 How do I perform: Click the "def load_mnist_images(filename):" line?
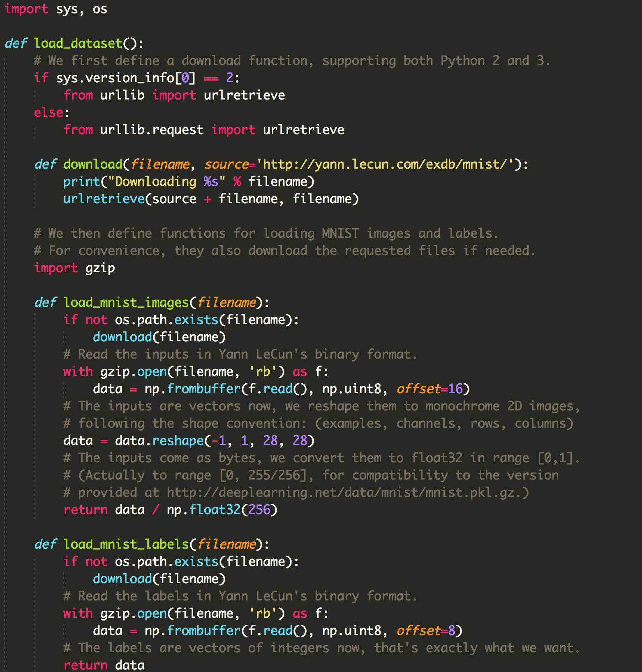152,302
